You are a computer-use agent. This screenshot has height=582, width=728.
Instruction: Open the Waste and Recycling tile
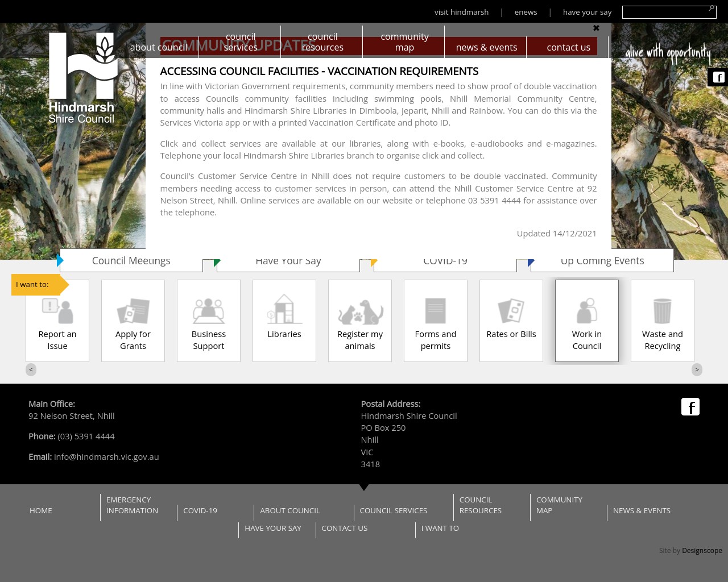coord(663,321)
